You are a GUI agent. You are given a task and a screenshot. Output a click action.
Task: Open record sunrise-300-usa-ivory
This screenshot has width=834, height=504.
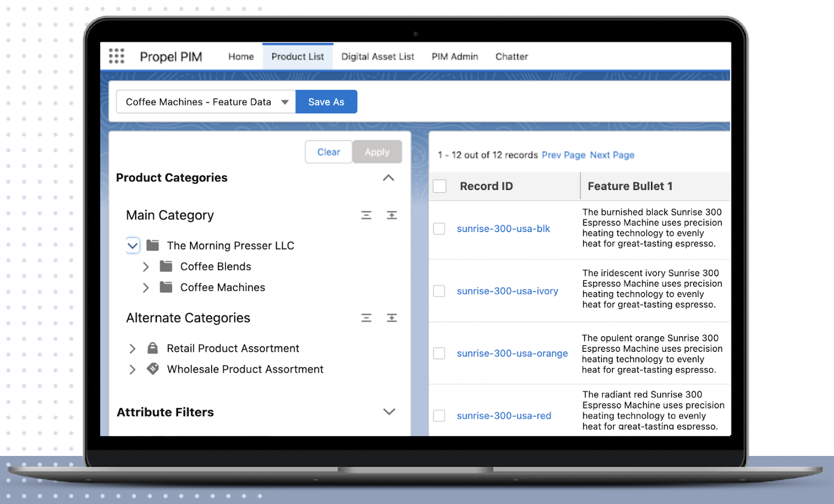point(508,291)
